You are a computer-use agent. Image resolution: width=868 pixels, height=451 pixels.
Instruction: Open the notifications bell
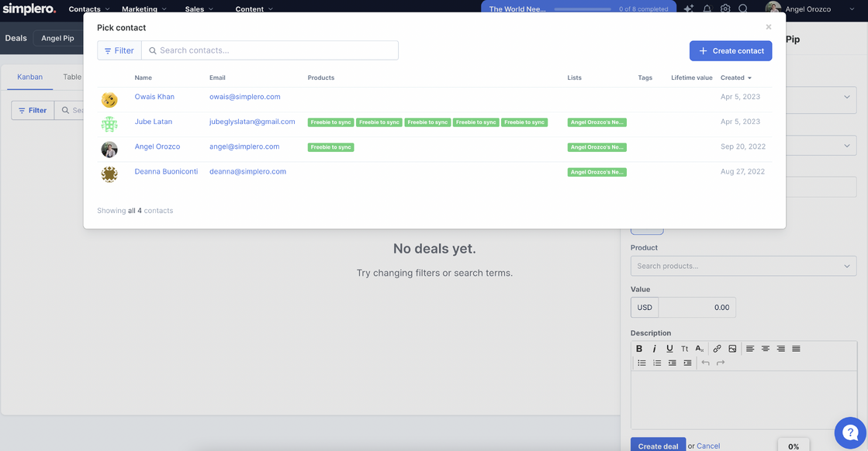point(707,9)
